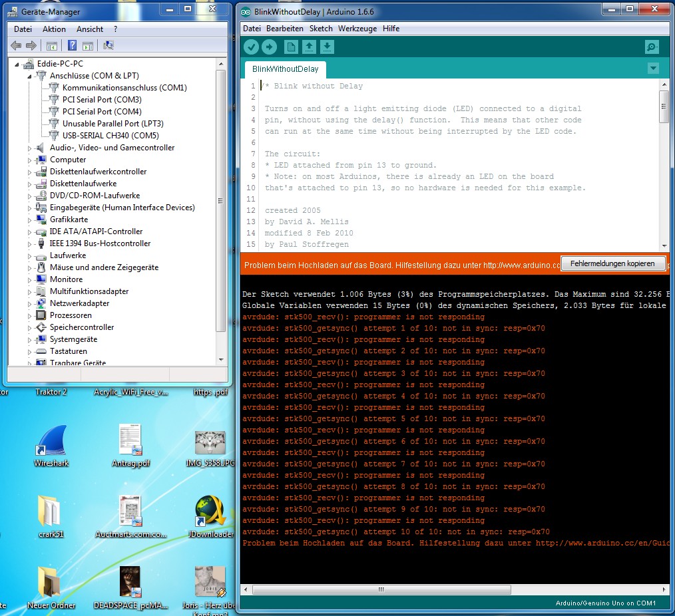Select the DEADSPACE_pcMA desktop file
The height and width of the screenshot is (616, 675).
tap(130, 587)
